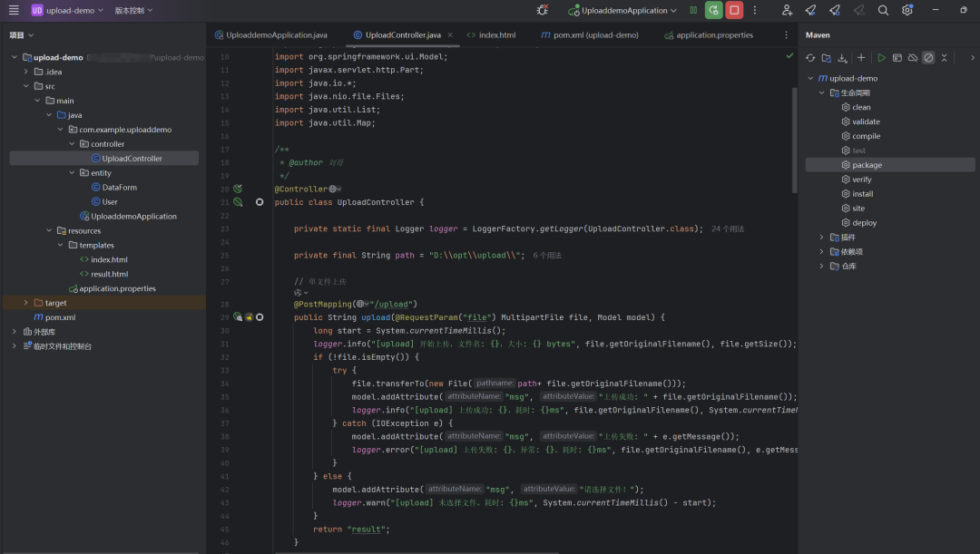Expand the 依赖项 node in Maven panel
The height and width of the screenshot is (554, 980).
click(x=821, y=252)
